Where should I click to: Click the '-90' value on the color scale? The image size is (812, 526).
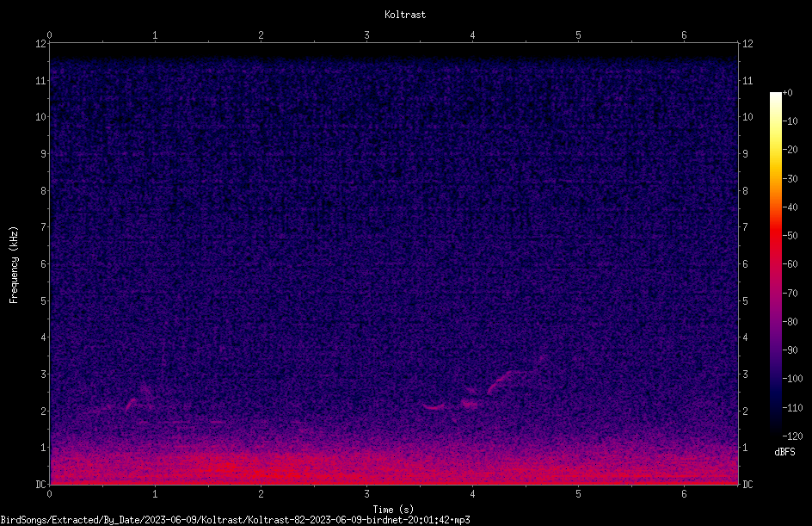click(790, 350)
